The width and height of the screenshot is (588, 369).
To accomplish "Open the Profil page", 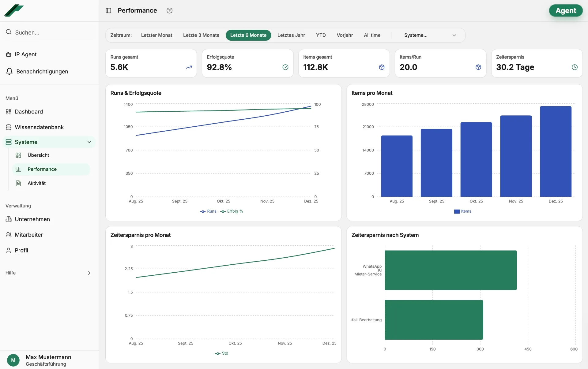I will [x=22, y=250].
